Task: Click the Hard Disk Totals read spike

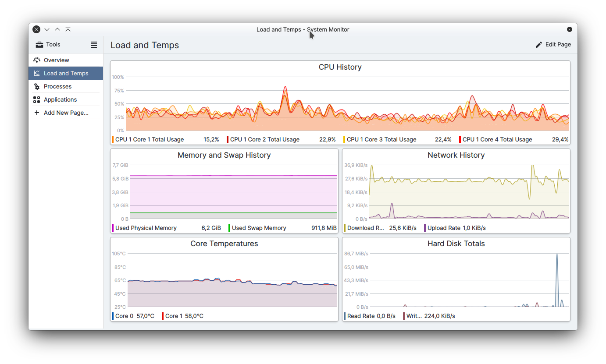Action: (x=557, y=280)
